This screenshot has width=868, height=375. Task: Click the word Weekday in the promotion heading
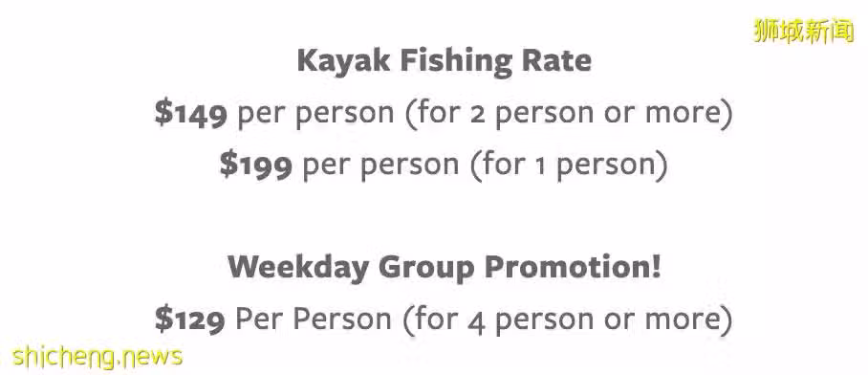coord(298,268)
